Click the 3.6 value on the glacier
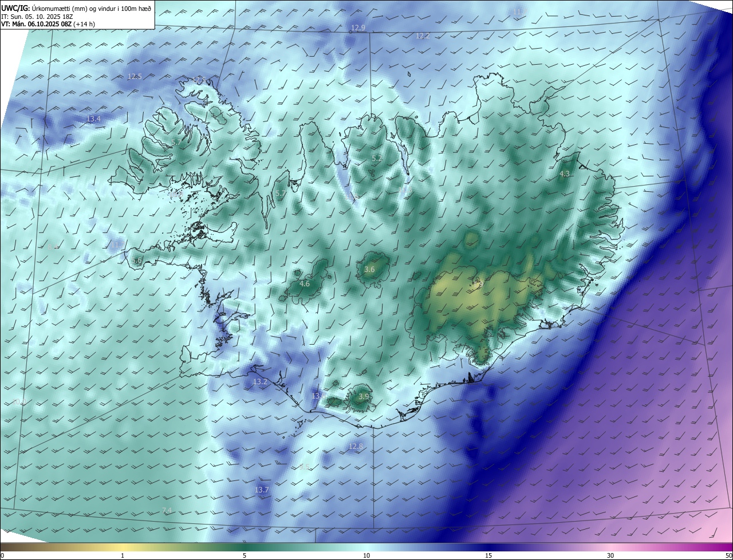Image resolution: width=733 pixels, height=560 pixels. click(369, 269)
